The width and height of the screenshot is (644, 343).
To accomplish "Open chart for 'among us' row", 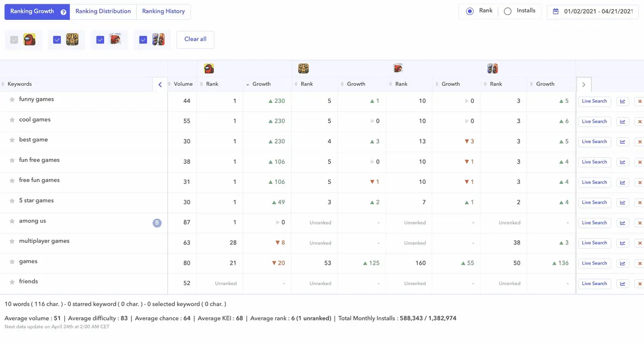I will coord(623,223).
